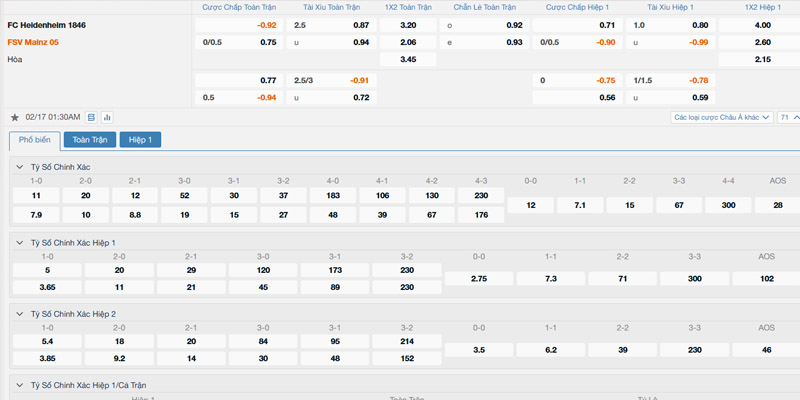Select full-match correct score 1-0 at 11
800x400 pixels.
click(36, 195)
